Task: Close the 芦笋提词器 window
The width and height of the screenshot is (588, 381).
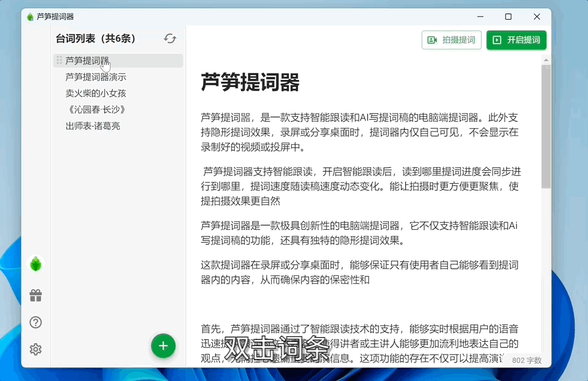Action: pos(537,17)
